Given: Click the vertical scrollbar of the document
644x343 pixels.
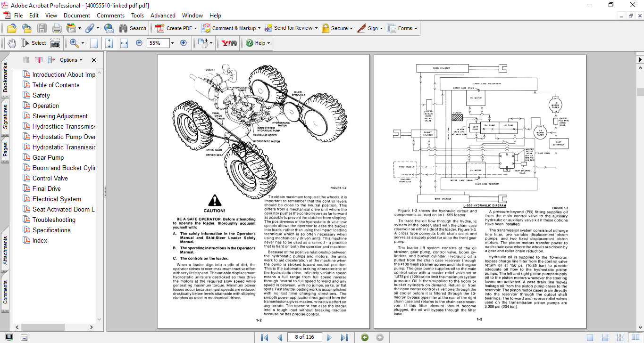Looking at the screenshot, I should pyautogui.click(x=640, y=188).
